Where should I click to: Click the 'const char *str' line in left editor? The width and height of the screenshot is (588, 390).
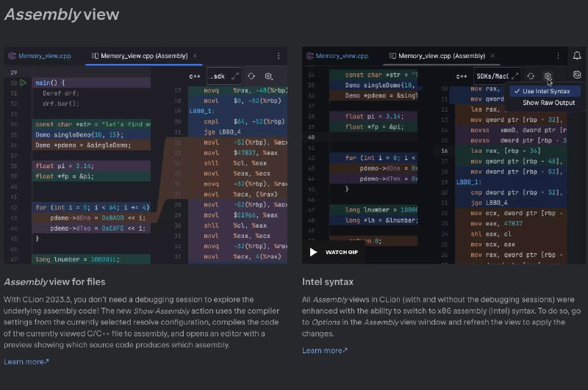(x=93, y=124)
